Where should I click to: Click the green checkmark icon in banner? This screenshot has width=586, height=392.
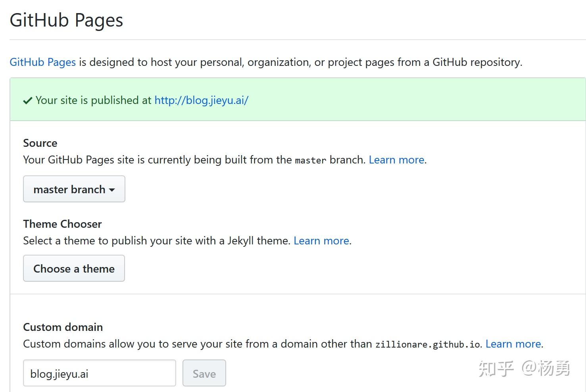27,101
